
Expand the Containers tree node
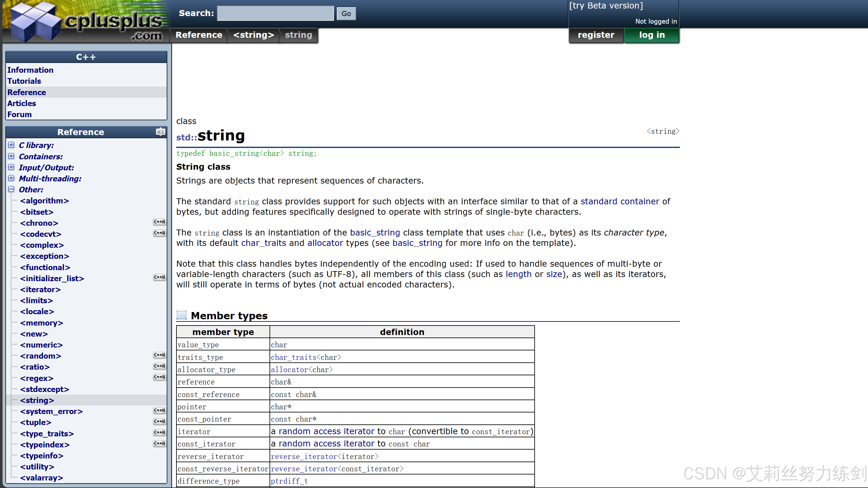pyautogui.click(x=11, y=156)
